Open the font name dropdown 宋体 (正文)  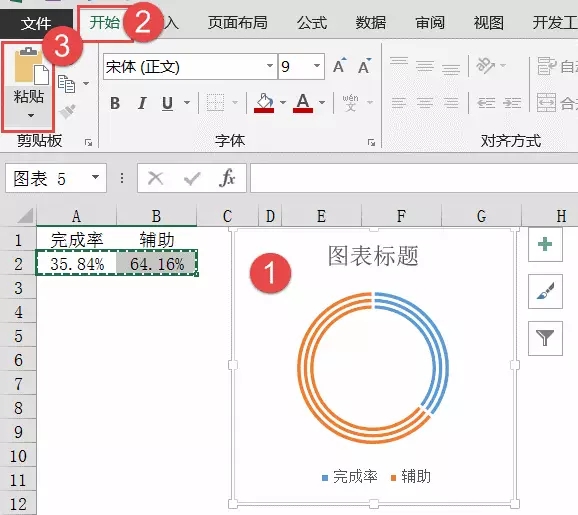[270, 66]
